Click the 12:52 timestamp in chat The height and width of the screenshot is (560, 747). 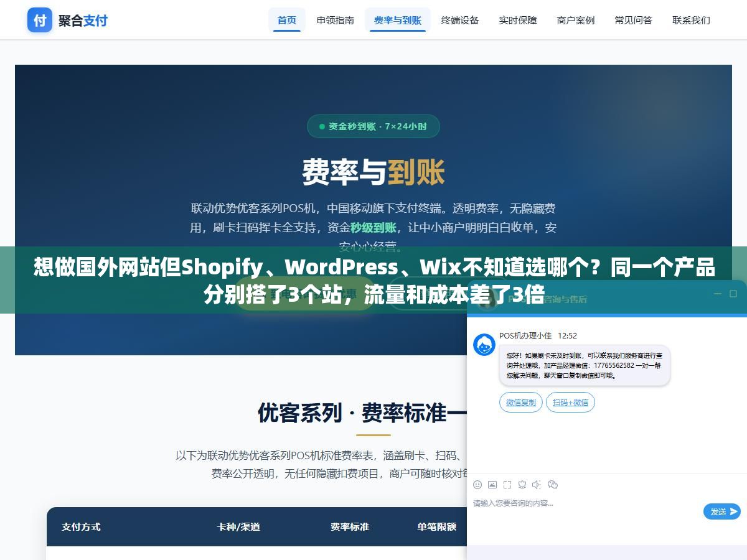567,335
